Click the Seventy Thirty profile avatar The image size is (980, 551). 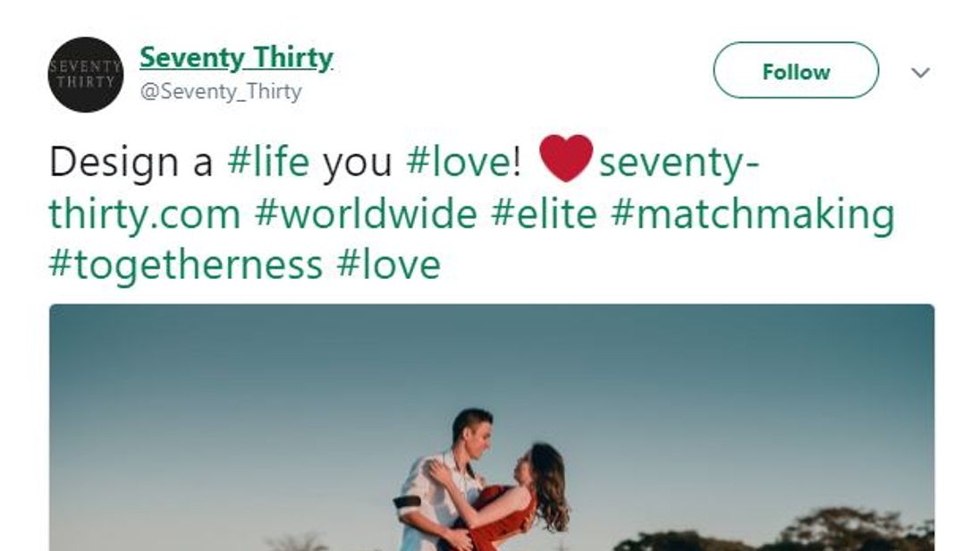[85, 74]
